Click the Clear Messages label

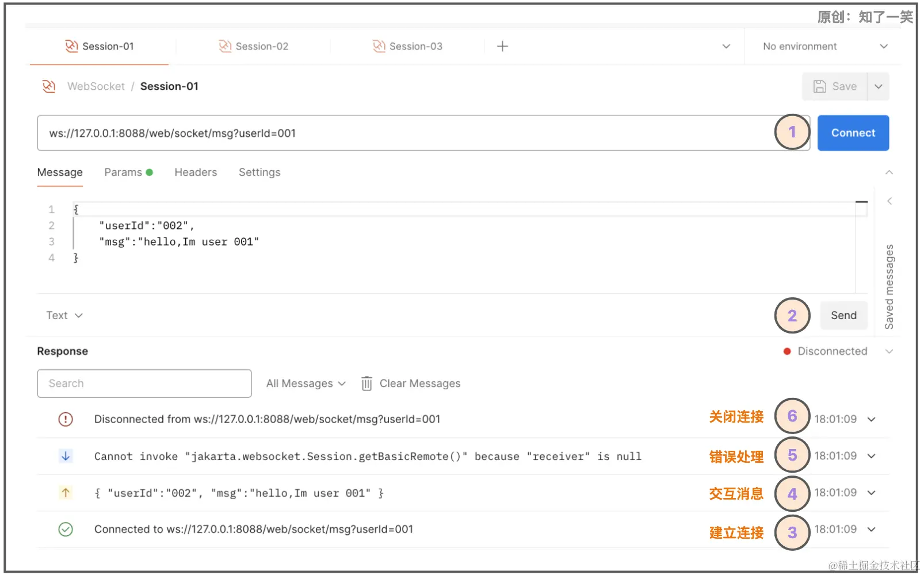tap(420, 384)
